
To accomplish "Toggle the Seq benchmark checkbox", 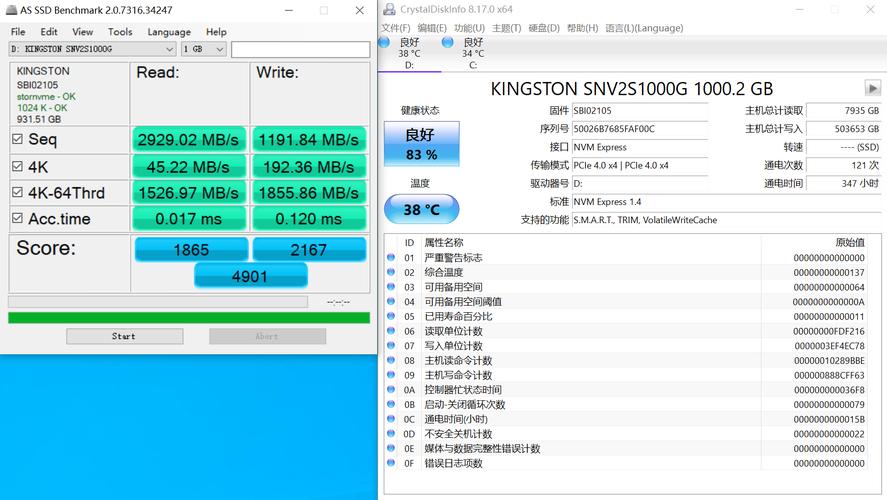I will pyautogui.click(x=17, y=139).
